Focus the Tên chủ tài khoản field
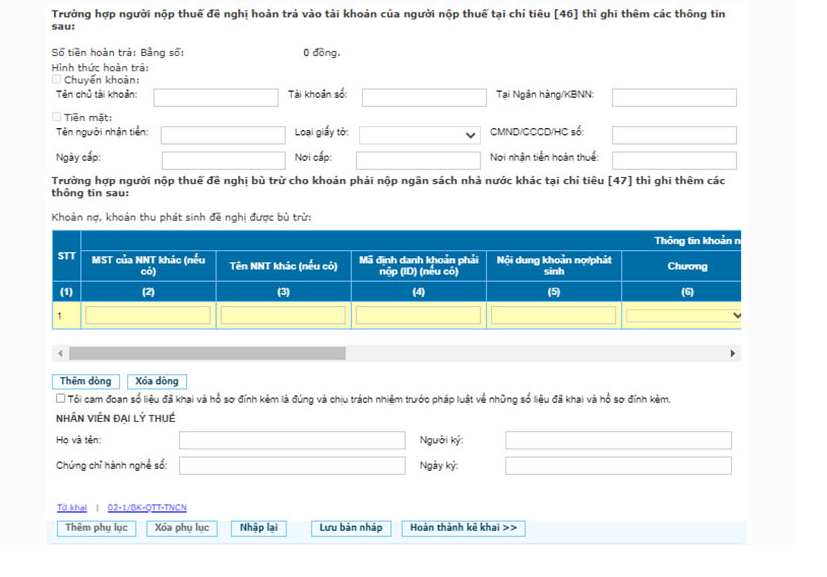This screenshot has width=827, height=577. tap(216, 98)
